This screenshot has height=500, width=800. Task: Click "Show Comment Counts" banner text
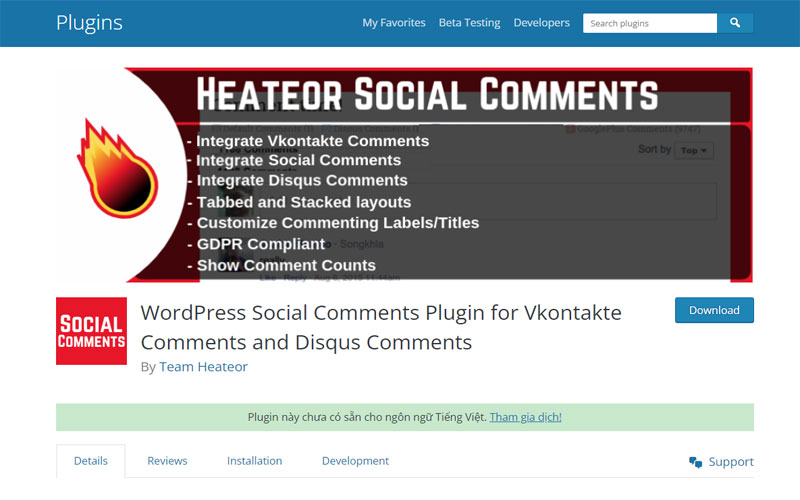pos(286,265)
